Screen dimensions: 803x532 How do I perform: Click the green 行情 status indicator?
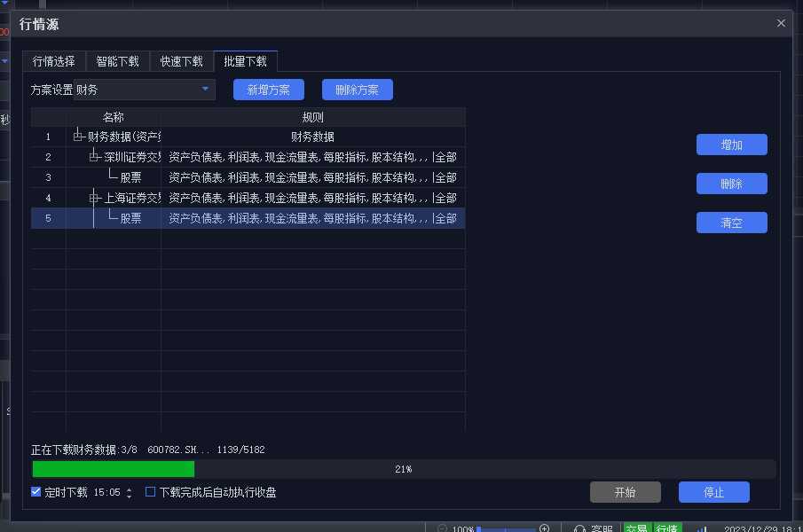click(x=666, y=528)
